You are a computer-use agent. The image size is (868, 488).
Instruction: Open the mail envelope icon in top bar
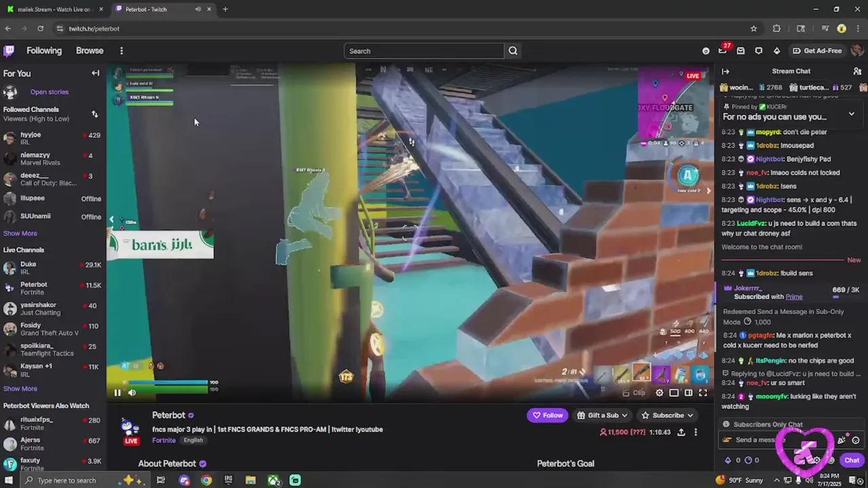(x=741, y=51)
